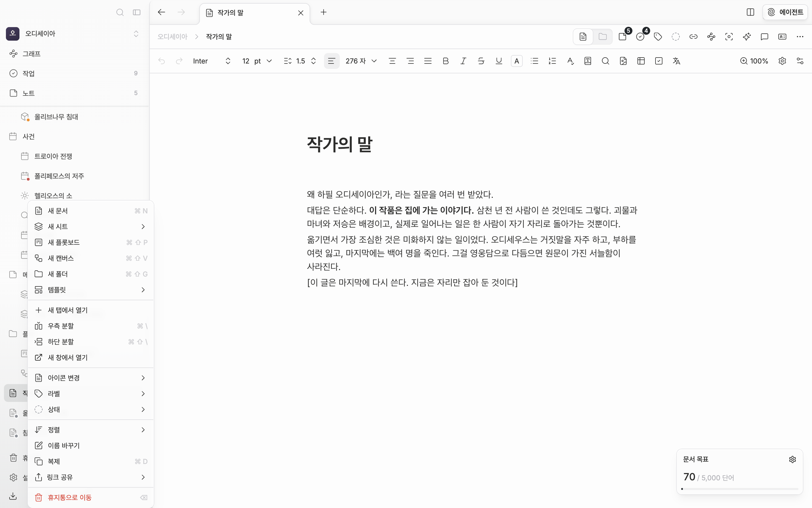Insert a numbered list

(552, 61)
